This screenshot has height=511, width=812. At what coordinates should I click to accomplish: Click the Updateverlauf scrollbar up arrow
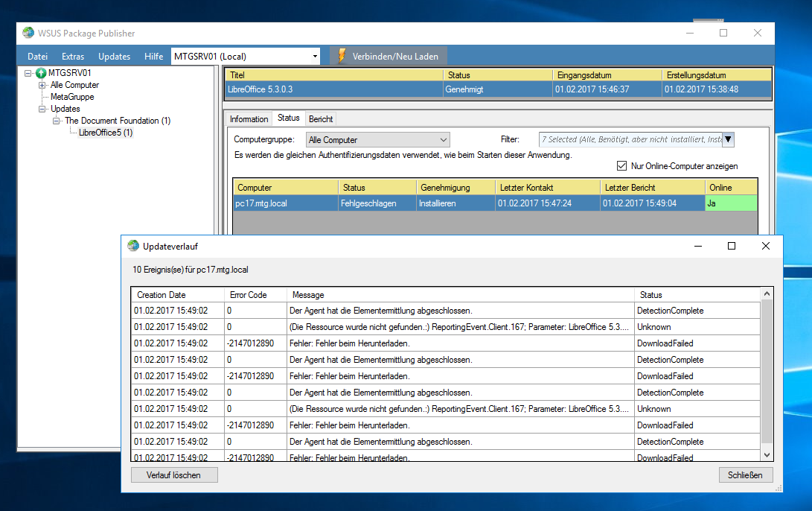click(767, 293)
